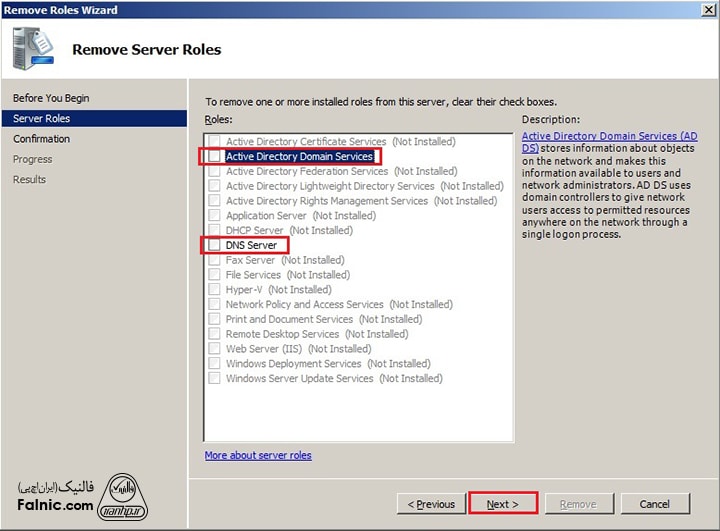The image size is (720, 531).
Task: Click the disabled Remove button
Action: coord(577,504)
